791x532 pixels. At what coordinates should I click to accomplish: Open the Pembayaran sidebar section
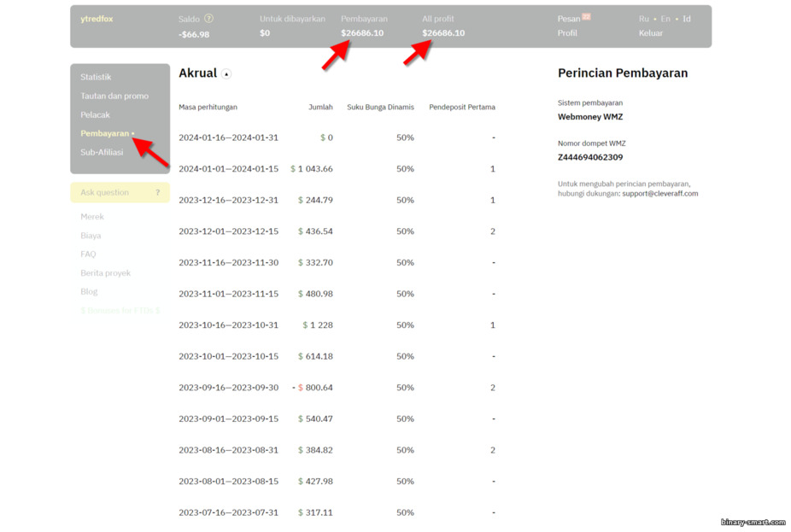coord(105,133)
